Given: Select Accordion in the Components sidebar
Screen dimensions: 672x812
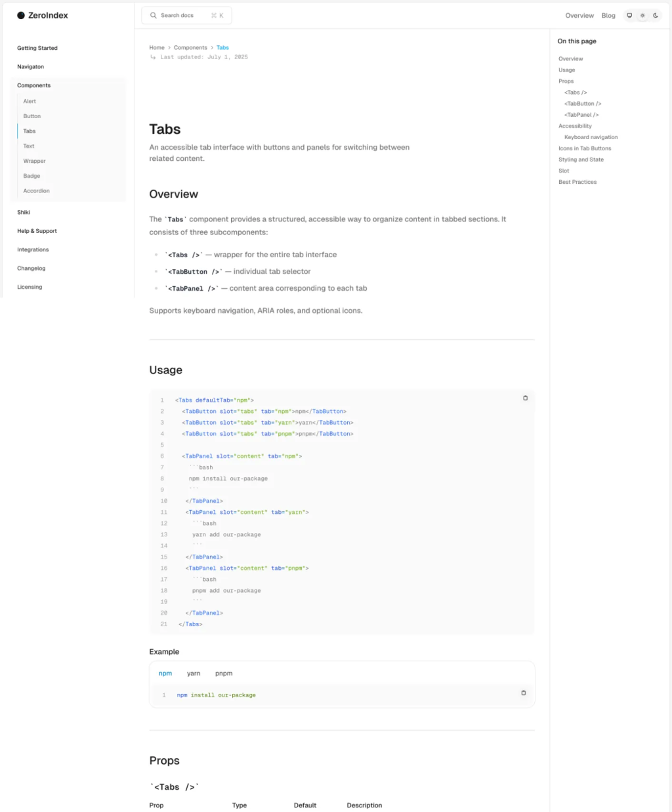Looking at the screenshot, I should 36,190.
